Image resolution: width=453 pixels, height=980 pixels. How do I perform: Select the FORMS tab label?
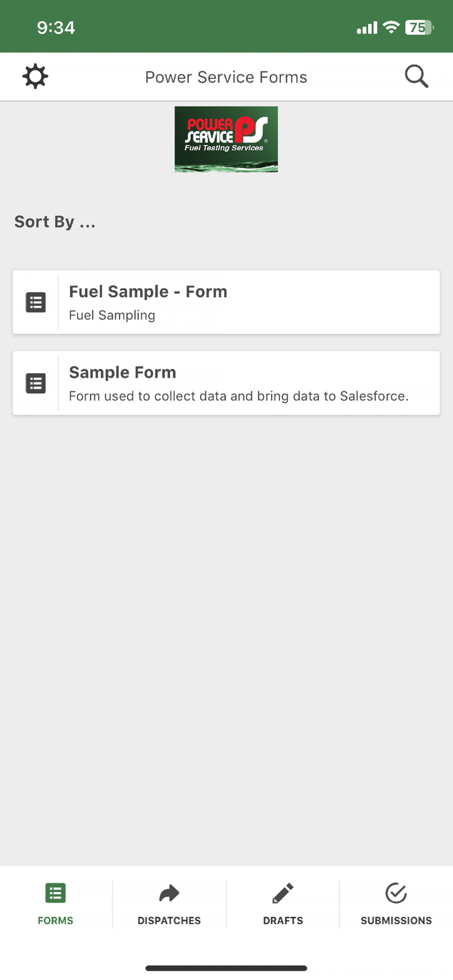click(56, 921)
